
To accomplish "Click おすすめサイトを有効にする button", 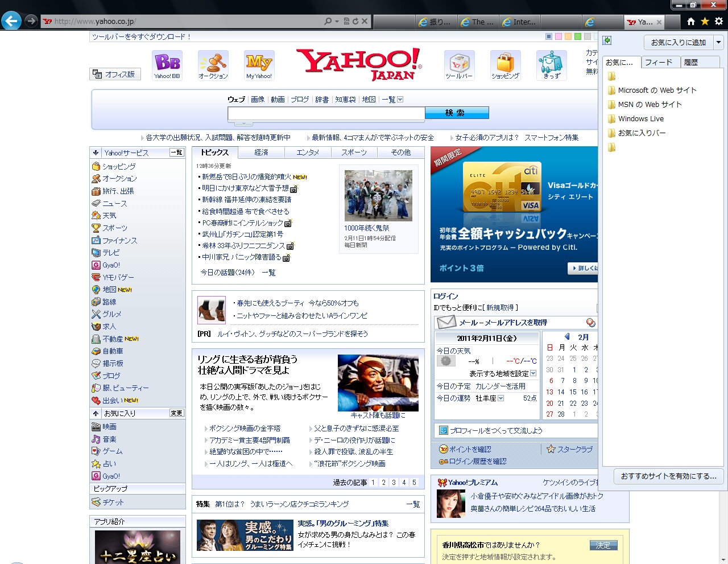I will pos(669,476).
